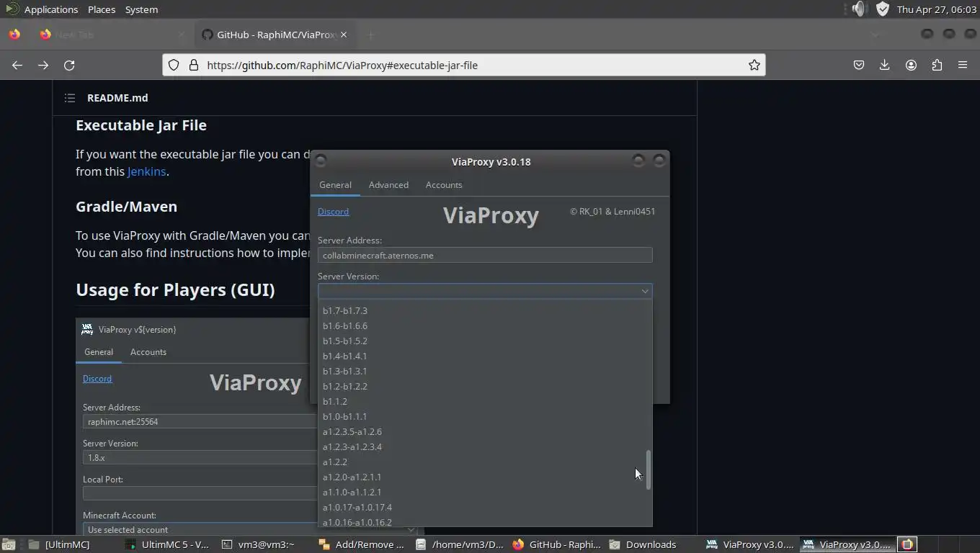The width and height of the screenshot is (980, 553).
Task: Select version a1.2.0-a1.2.1.1
Action: coord(485,477)
